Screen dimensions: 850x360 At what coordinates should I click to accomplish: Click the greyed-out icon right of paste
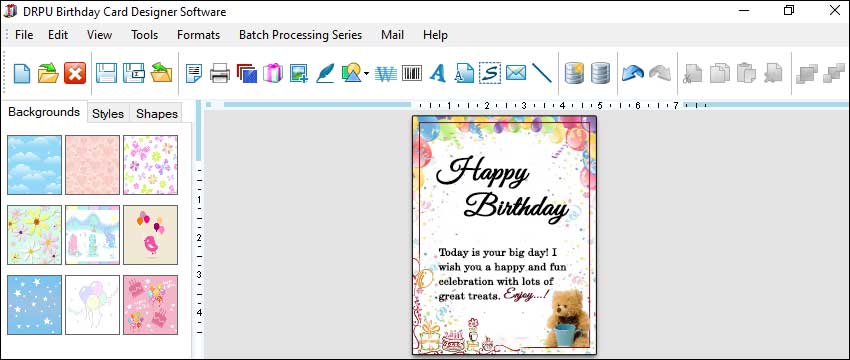tap(773, 73)
